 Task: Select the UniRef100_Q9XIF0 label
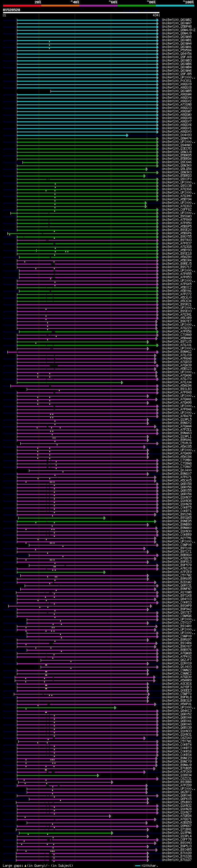coord(177,179)
